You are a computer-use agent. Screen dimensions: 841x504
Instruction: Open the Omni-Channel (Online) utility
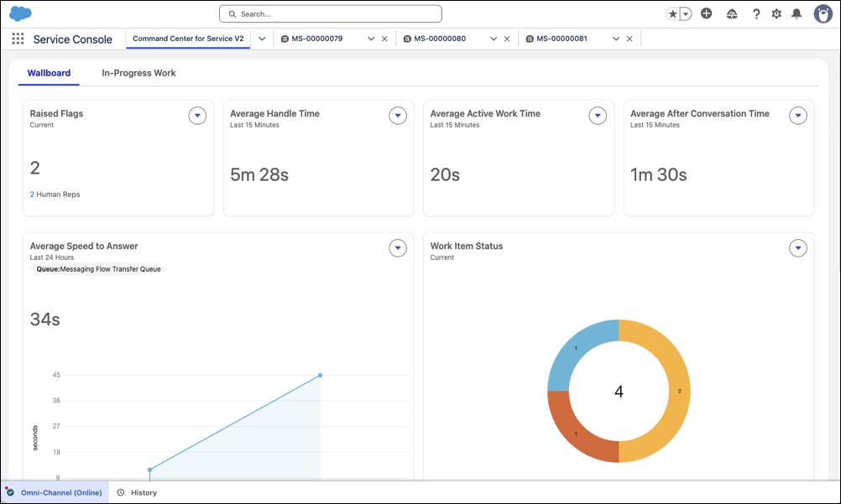(x=55, y=492)
